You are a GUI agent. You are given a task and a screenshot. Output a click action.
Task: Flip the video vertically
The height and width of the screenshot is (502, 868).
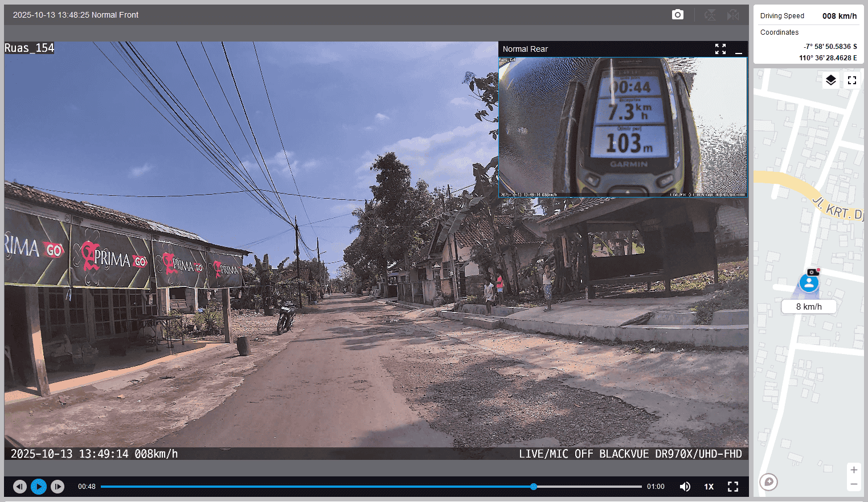(x=710, y=15)
